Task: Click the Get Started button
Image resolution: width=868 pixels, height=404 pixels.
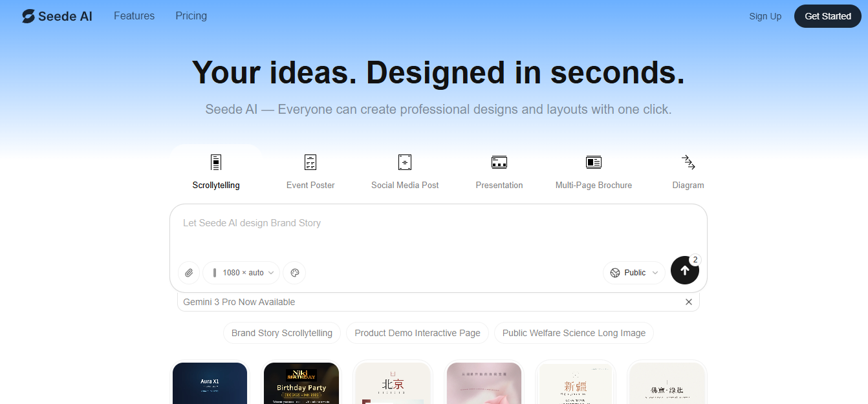Action: pos(827,16)
